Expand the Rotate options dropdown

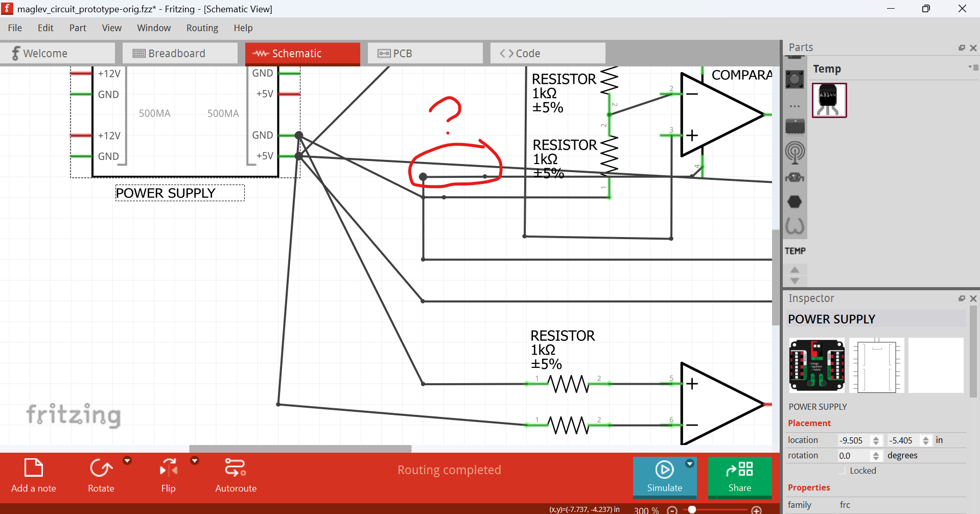coord(127,460)
